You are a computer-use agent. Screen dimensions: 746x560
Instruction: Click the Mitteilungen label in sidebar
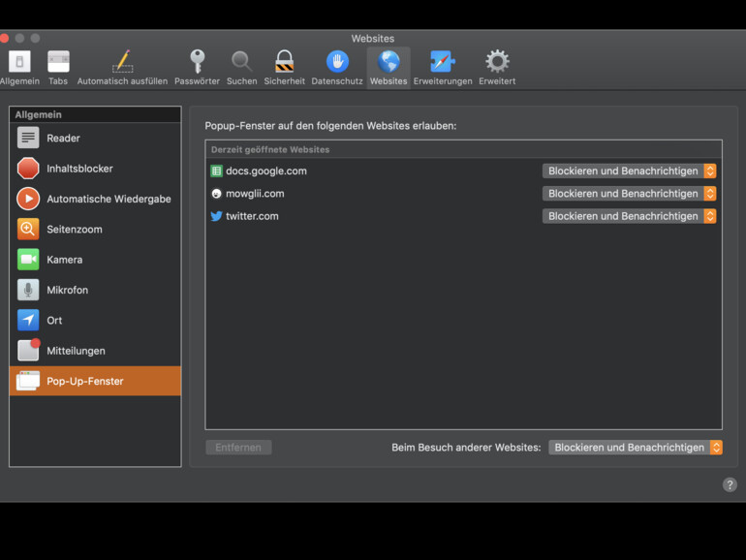77,351
